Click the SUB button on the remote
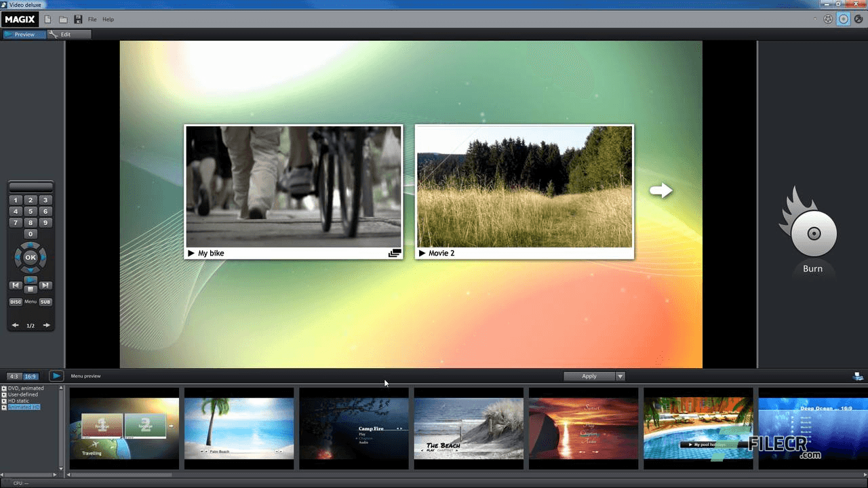Screen dimensions: 868x488 pyautogui.click(x=45, y=302)
